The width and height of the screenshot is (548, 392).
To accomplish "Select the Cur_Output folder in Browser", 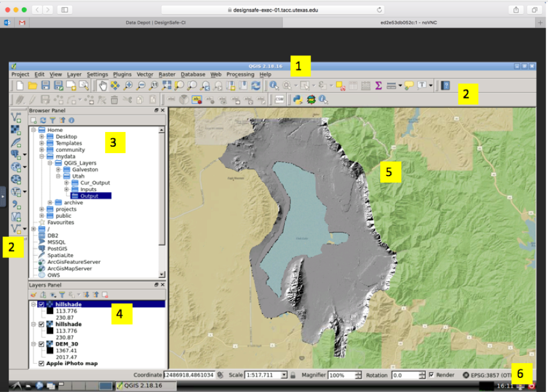I will click(95, 183).
